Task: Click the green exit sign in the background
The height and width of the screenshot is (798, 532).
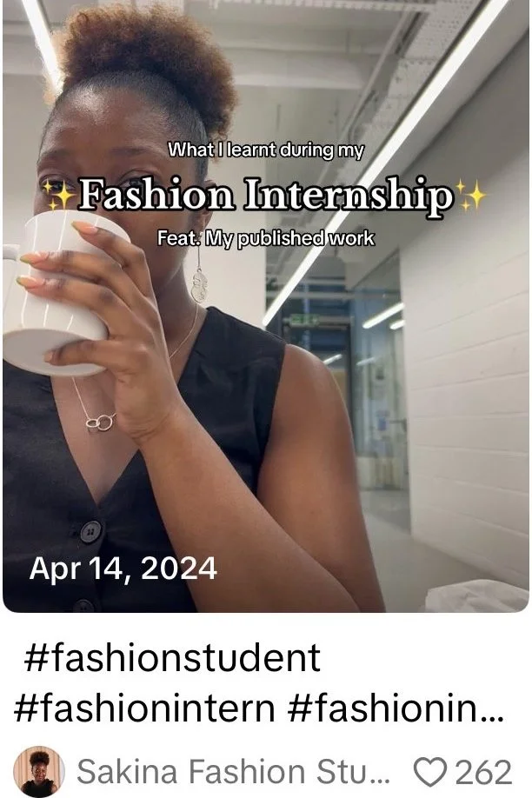Action: click(304, 320)
